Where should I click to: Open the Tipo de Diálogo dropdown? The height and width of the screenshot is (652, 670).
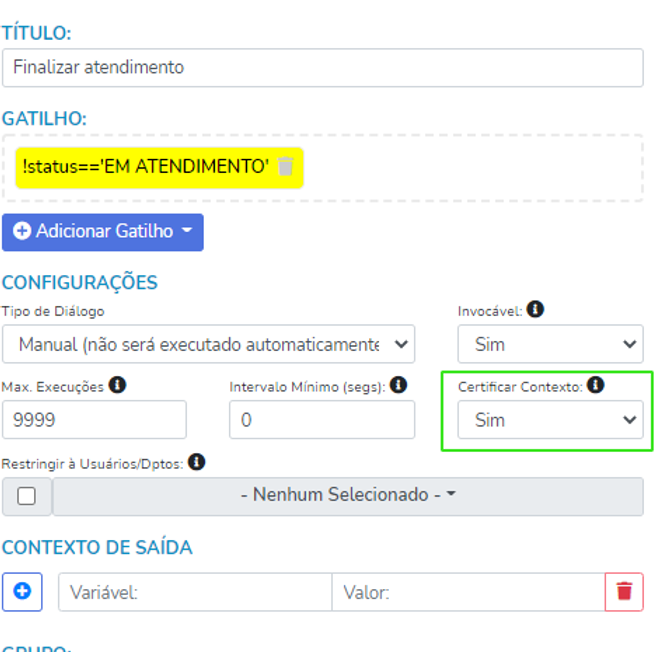pyautogui.click(x=208, y=344)
